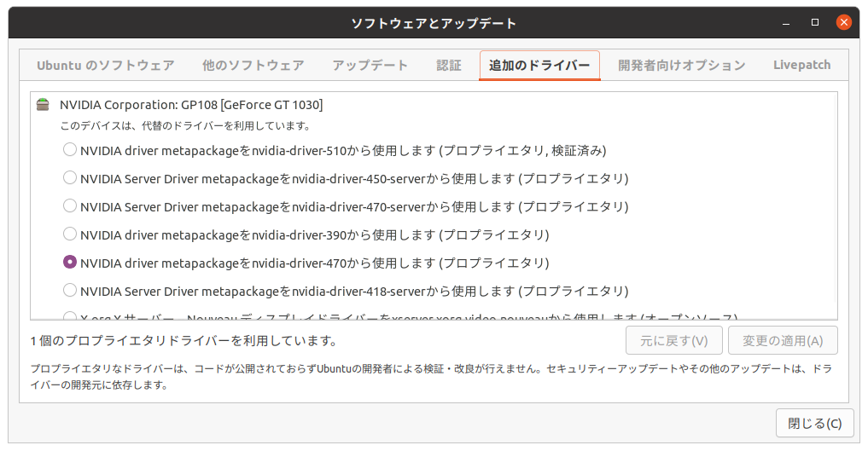Click the proprietary driver explanation paragraph
Image resolution: width=868 pixels, height=451 pixels.
[x=431, y=377]
